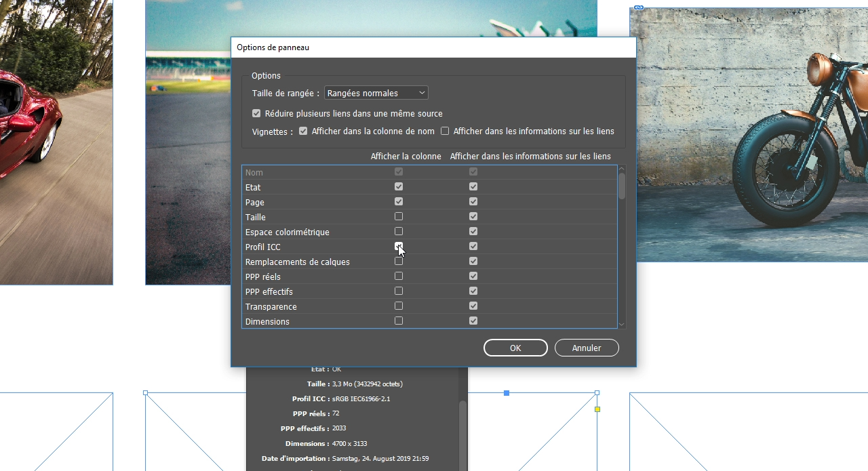The width and height of the screenshot is (868, 471).
Task: Click the import date 'Samstag, 24. August 2019 21:59'
Action: point(380,459)
